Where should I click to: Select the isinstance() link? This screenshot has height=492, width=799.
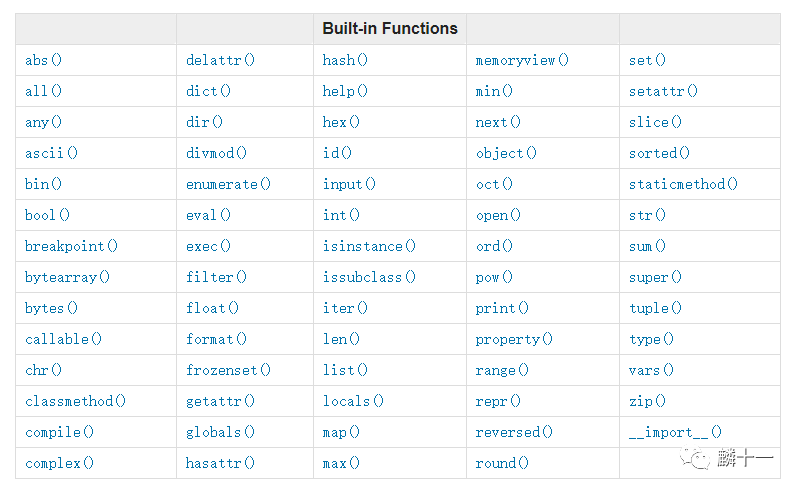(x=369, y=246)
